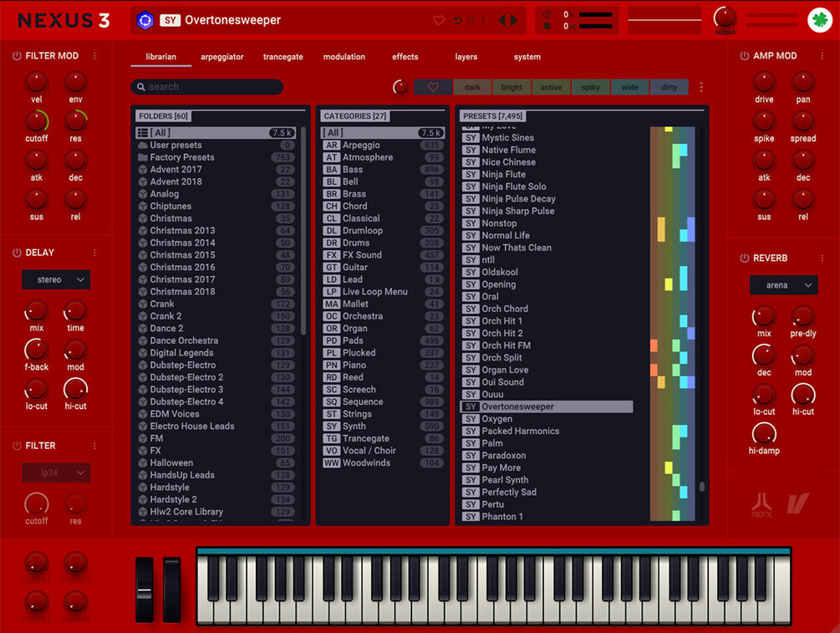The height and width of the screenshot is (633, 840).
Task: Adjust the Reverb hi-damp knob
Action: click(x=764, y=434)
